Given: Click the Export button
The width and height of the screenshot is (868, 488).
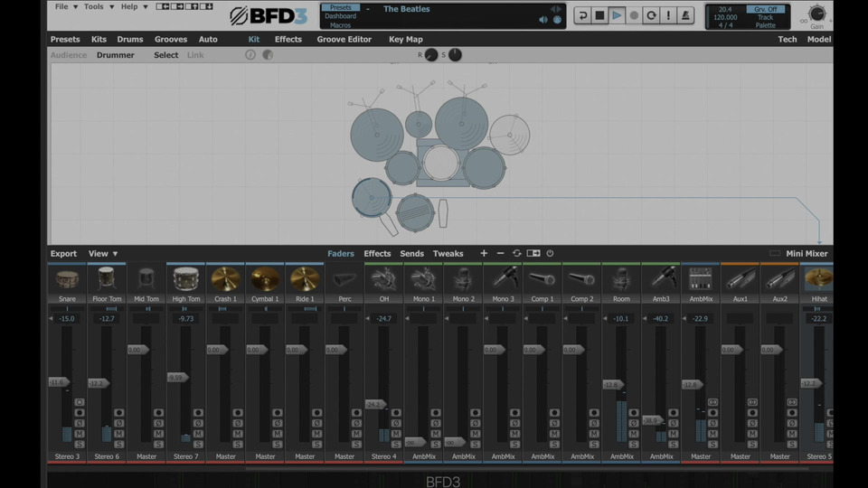Looking at the screenshot, I should pos(63,253).
